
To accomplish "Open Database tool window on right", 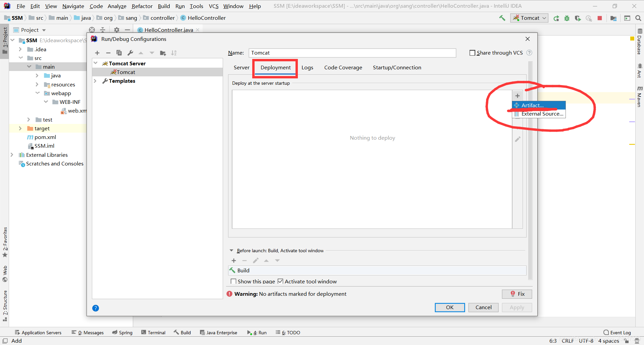I will 639,42.
